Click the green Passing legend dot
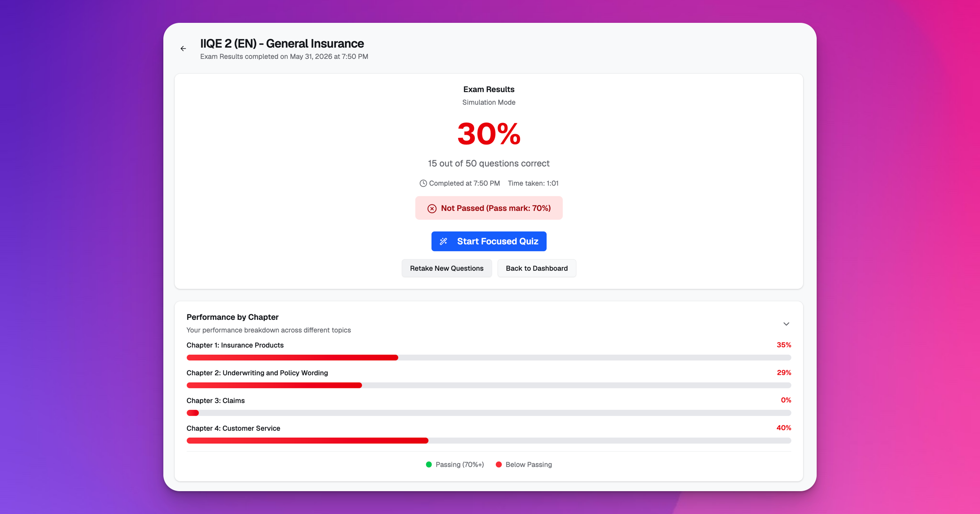This screenshot has height=514, width=980. tap(429, 465)
